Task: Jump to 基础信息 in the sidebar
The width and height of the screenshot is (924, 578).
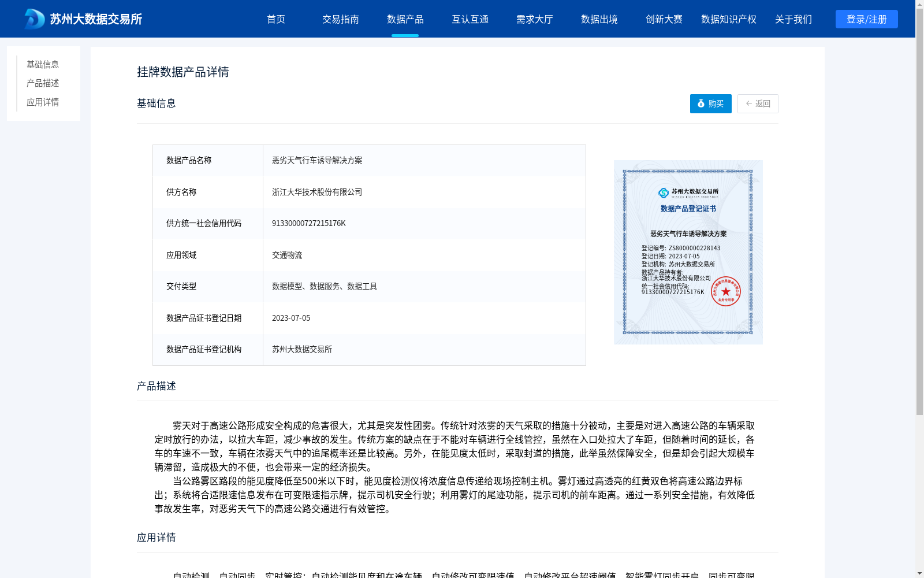Action: pos(43,64)
